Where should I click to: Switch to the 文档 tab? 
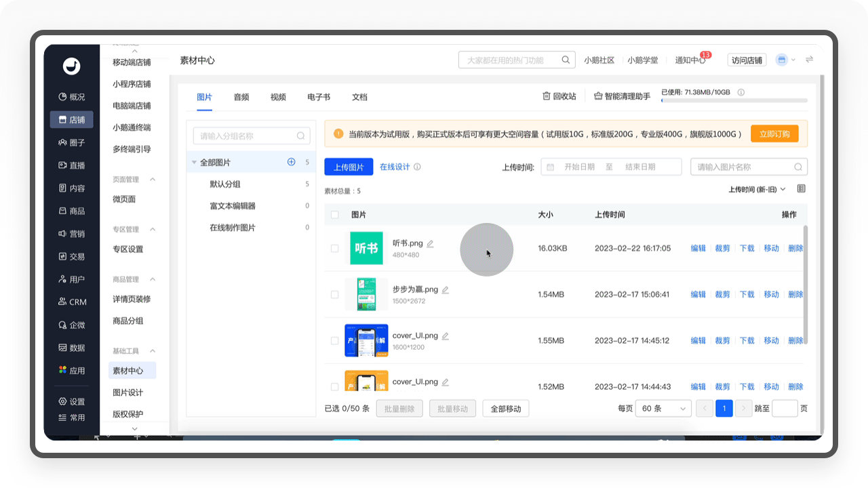pos(359,97)
